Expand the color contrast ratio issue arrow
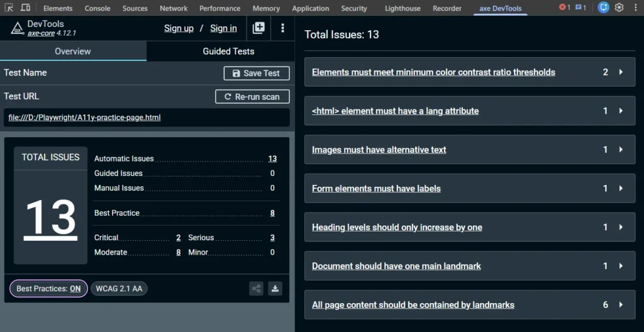 coord(621,72)
